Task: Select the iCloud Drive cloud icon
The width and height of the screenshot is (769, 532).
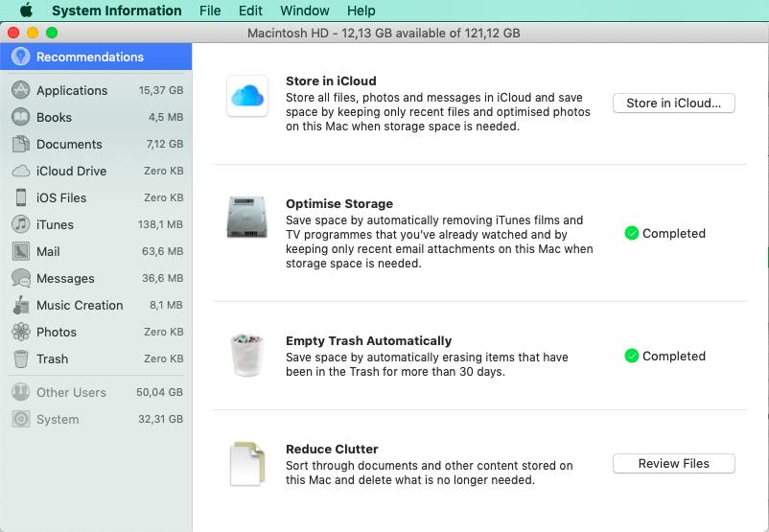Action: click(x=20, y=171)
